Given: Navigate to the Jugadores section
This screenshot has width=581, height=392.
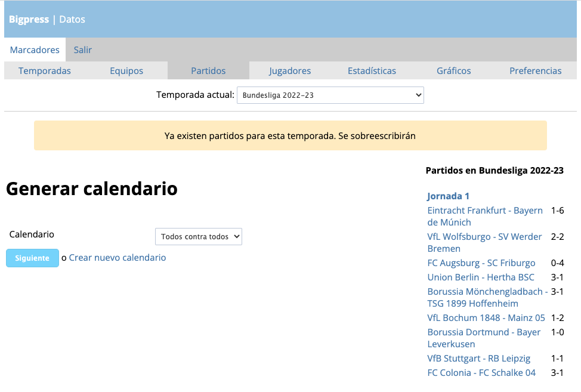Looking at the screenshot, I should coord(290,71).
